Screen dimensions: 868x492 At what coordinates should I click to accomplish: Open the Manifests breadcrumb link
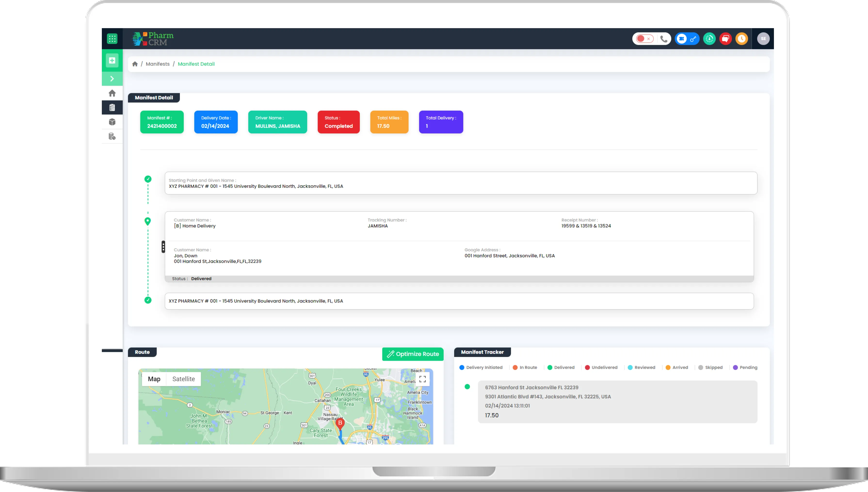[x=158, y=64]
